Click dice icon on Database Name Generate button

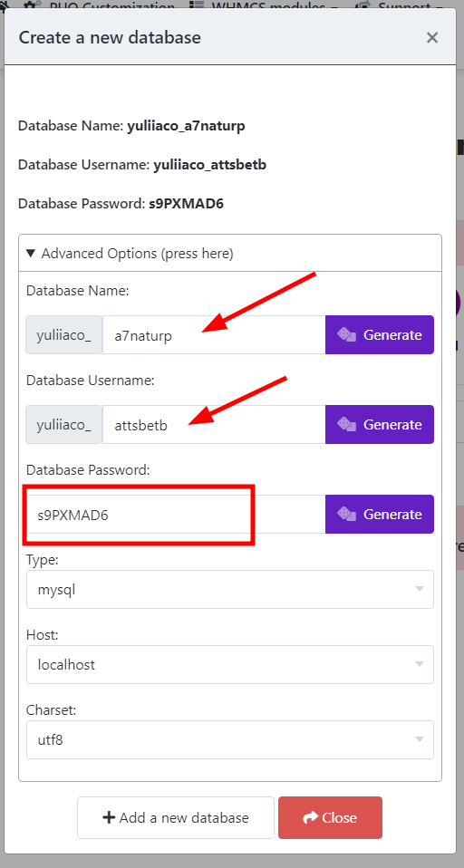pyautogui.click(x=346, y=335)
